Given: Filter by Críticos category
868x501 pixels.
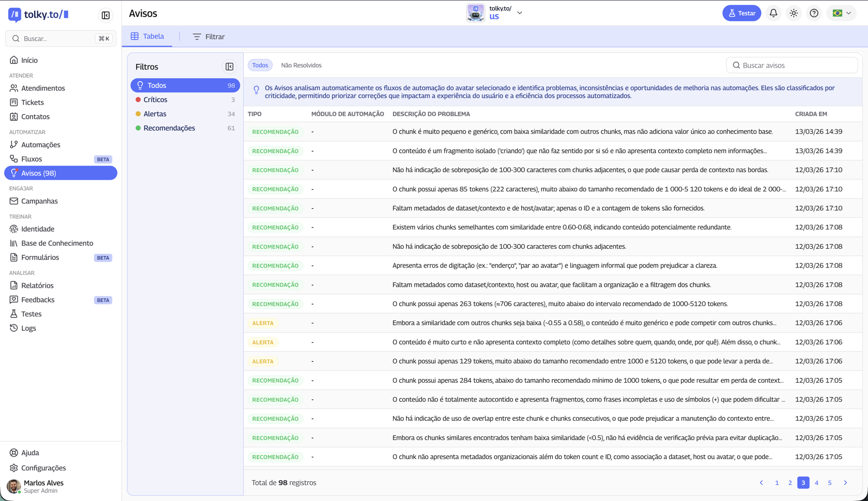Looking at the screenshot, I should (155, 99).
